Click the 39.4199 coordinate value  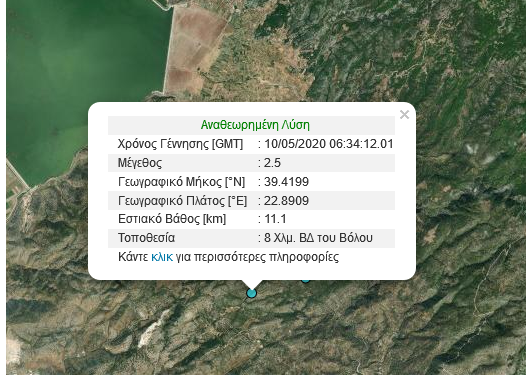coord(286,182)
